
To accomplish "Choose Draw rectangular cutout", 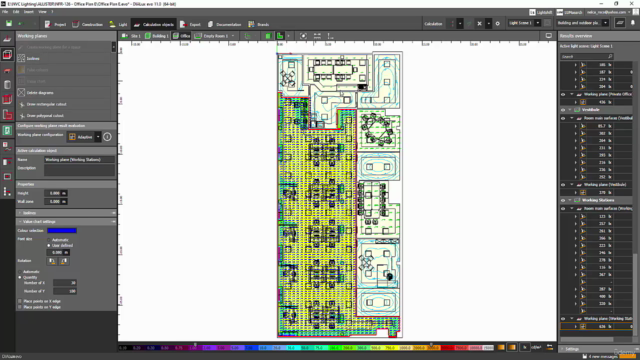I will (x=63, y=104).
